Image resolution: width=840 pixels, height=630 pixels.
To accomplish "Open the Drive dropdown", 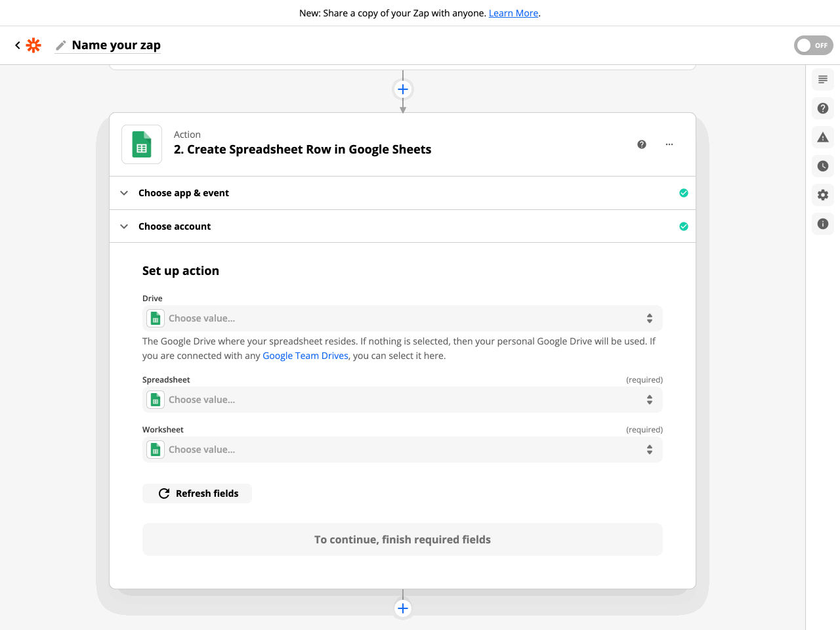I will (402, 318).
